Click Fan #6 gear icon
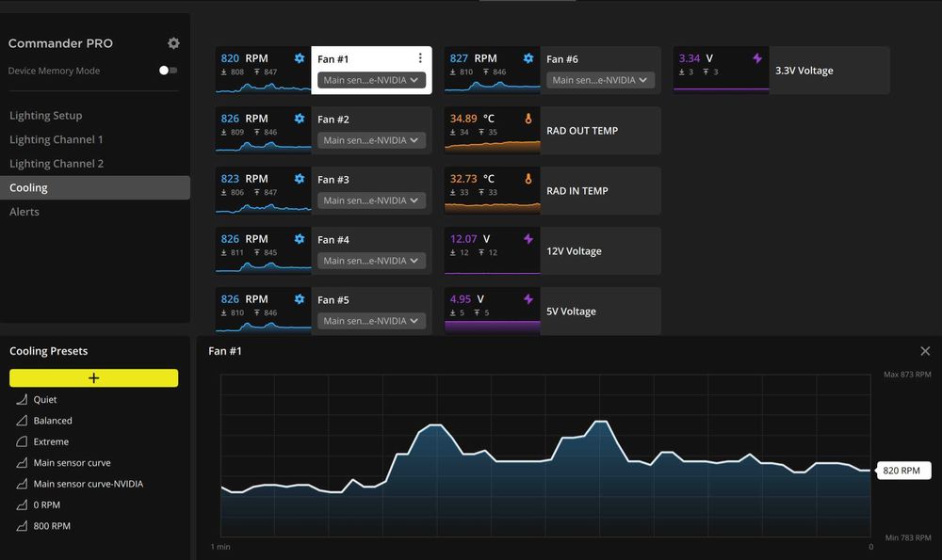 (x=528, y=58)
